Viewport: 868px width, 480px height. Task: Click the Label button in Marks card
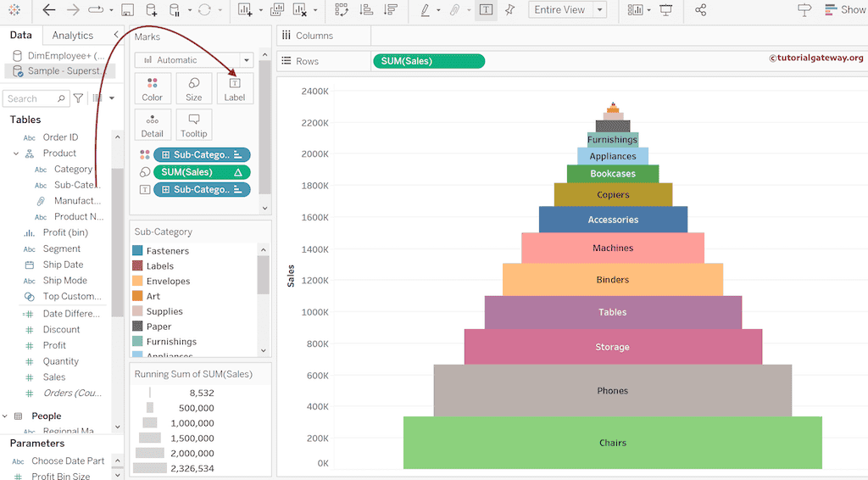pos(235,88)
